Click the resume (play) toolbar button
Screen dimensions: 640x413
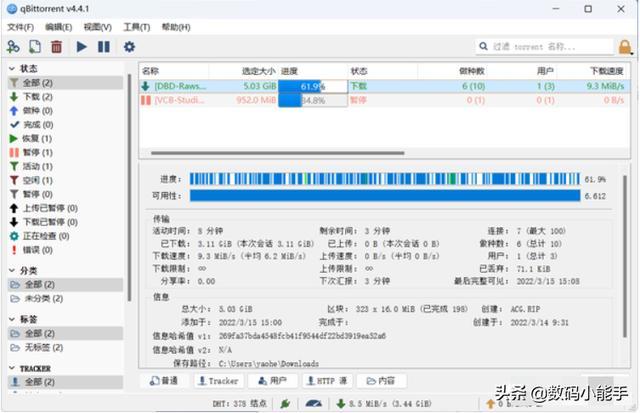pos(82,47)
